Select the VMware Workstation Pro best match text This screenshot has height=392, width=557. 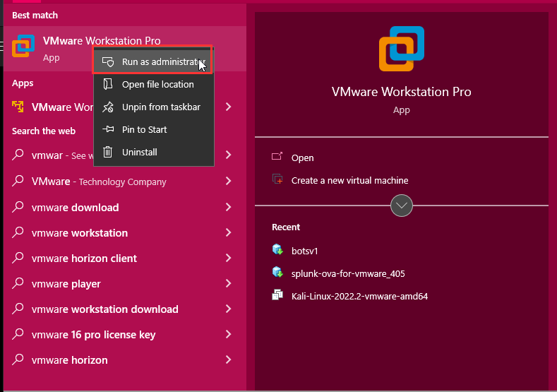pos(102,41)
